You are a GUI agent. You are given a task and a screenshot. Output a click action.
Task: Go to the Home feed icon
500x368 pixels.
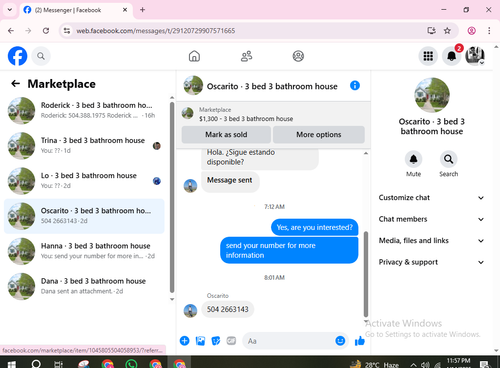194,56
